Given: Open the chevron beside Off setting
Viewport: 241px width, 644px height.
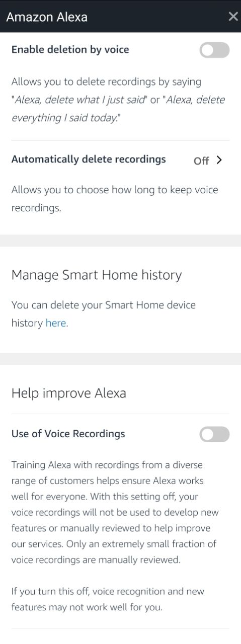Looking at the screenshot, I should [219, 160].
